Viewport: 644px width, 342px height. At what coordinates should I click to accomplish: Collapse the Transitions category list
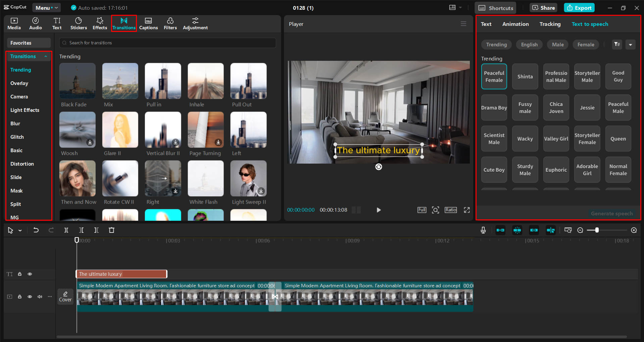[x=46, y=56]
